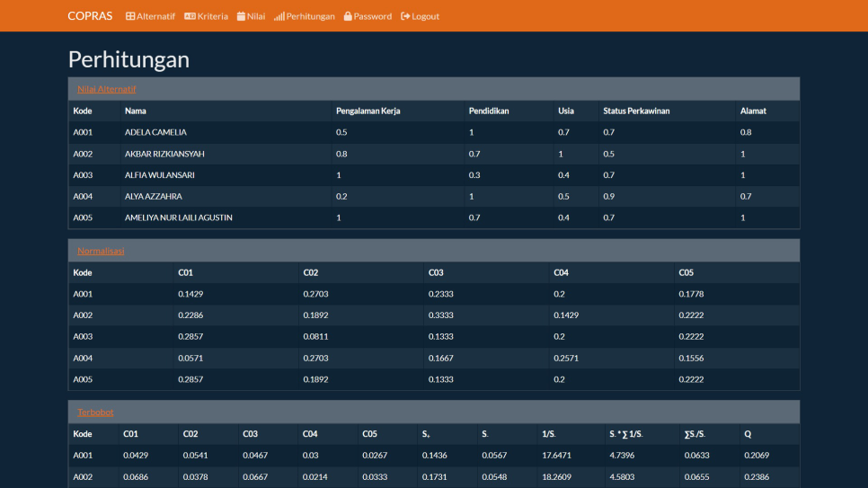Click value 4.7396 in Terbobot table
The height and width of the screenshot is (488, 868).
(x=622, y=456)
